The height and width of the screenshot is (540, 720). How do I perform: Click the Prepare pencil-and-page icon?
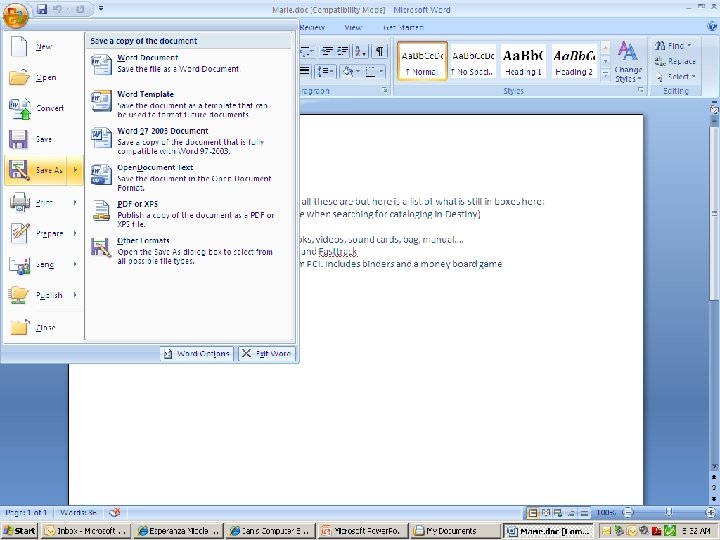pos(19,233)
